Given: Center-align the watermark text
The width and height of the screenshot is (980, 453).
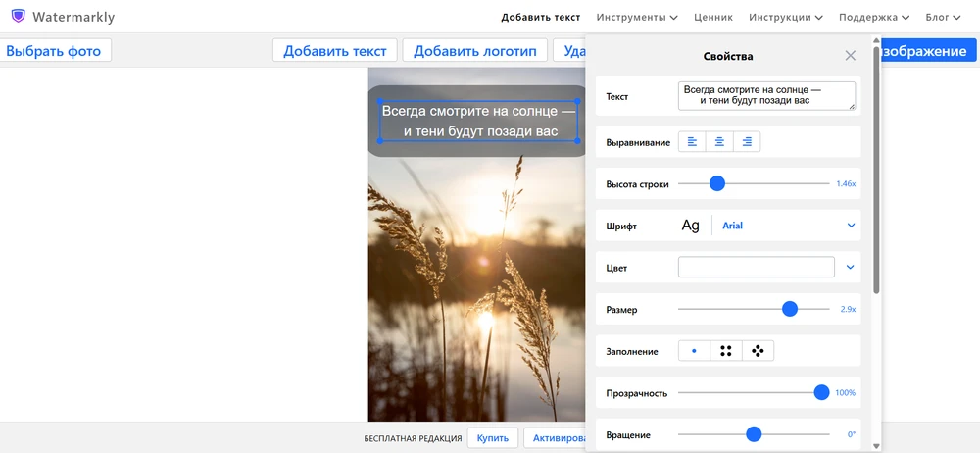Looking at the screenshot, I should click(x=719, y=142).
